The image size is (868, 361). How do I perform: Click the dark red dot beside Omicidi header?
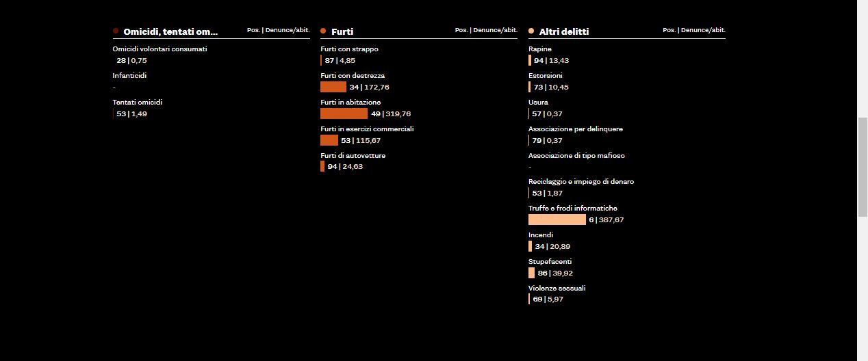tap(116, 31)
